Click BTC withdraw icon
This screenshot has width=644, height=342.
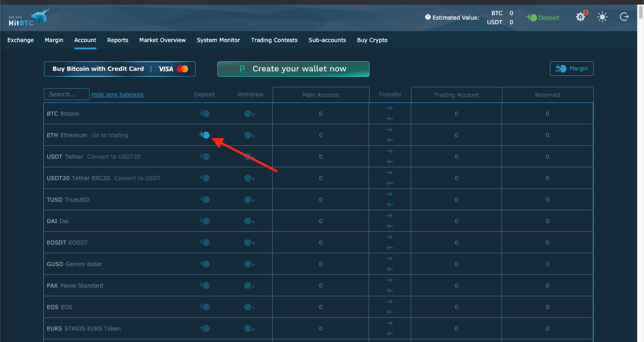(249, 114)
